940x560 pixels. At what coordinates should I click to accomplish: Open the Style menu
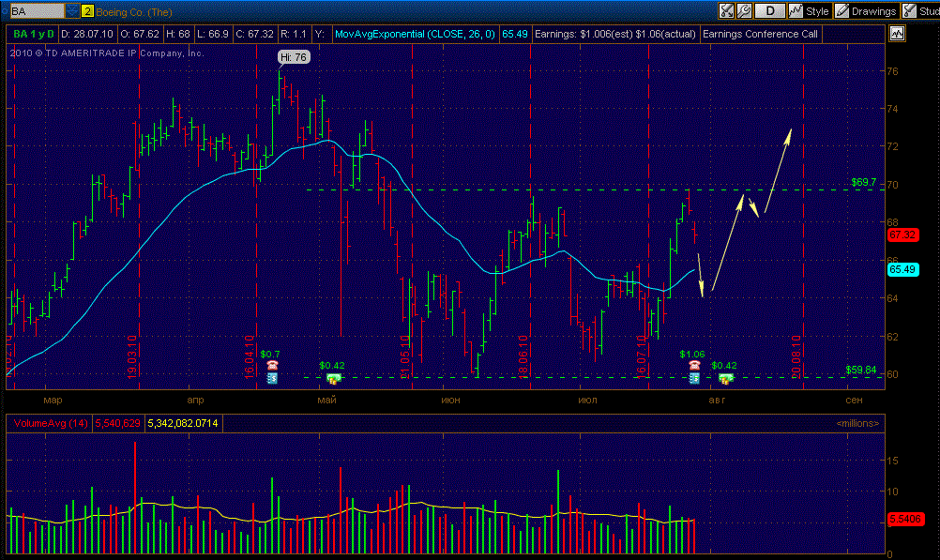[x=809, y=11]
